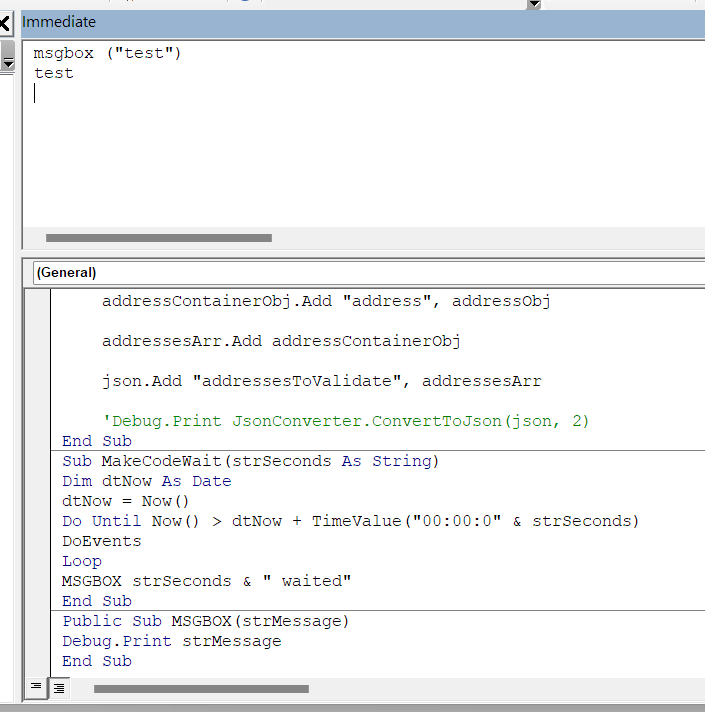The width and height of the screenshot is (705, 712).
Task: Click the dropdown arrow above the Immediate window
Action: (533, 5)
